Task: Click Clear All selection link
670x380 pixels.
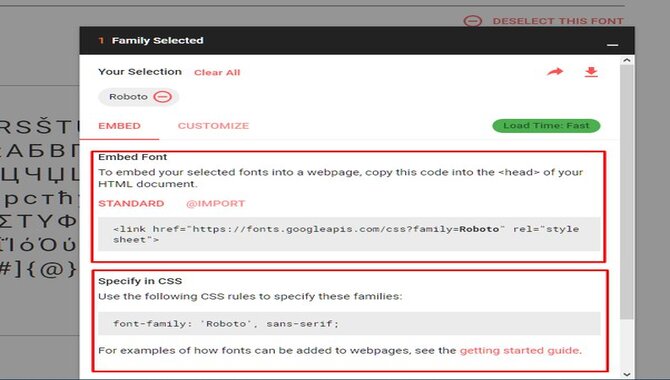Action: click(217, 73)
